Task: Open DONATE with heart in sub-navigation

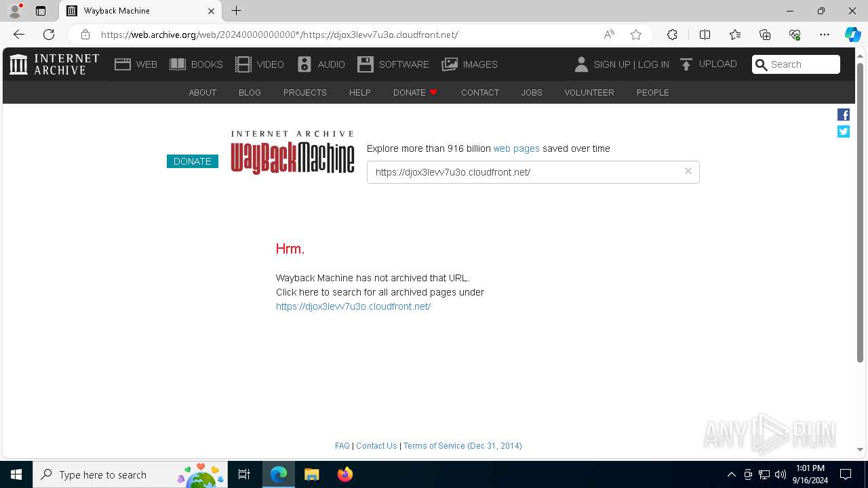Action: click(415, 93)
